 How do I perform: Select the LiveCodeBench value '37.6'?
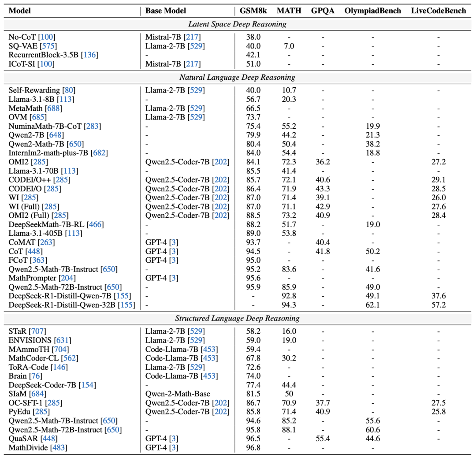(x=439, y=296)
